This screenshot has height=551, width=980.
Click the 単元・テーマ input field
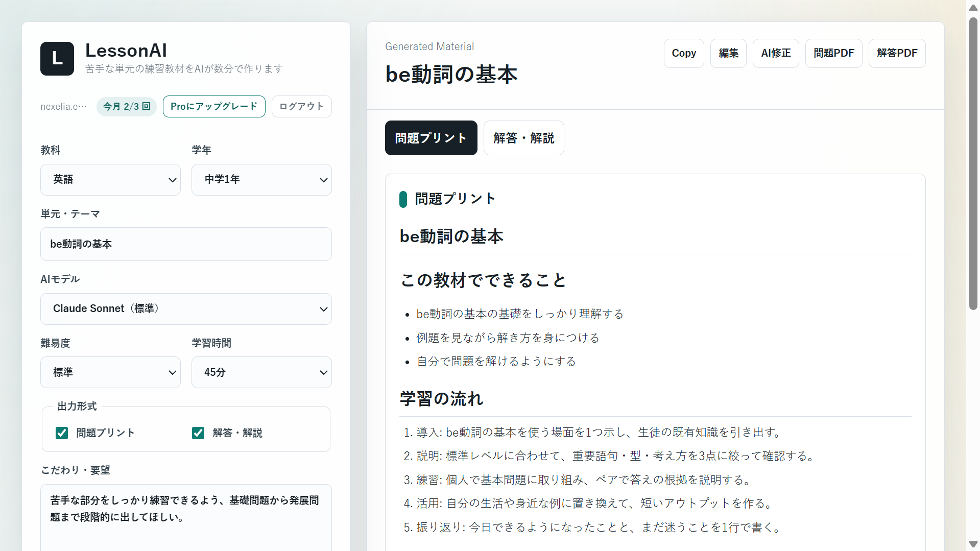(x=186, y=244)
